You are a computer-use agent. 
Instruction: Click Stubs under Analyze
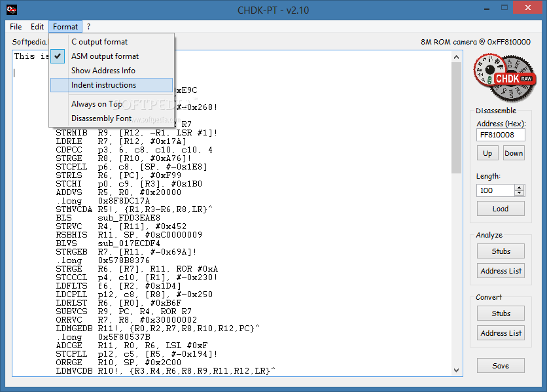click(x=501, y=251)
